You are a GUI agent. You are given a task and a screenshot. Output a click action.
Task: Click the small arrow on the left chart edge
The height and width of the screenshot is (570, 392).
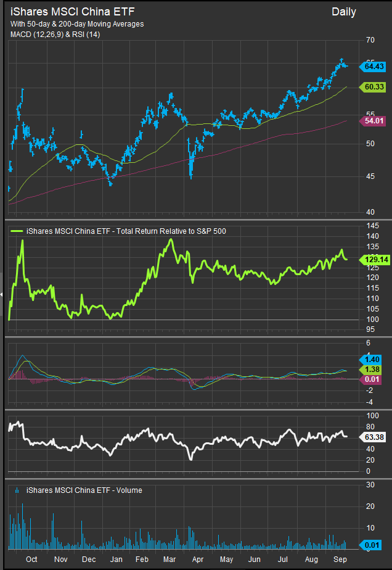click(2, 295)
